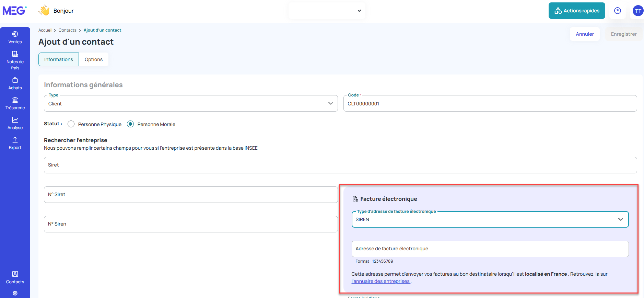Expand the Type dropdown showing Client
Image resolution: width=644 pixels, height=298 pixels.
click(x=191, y=103)
